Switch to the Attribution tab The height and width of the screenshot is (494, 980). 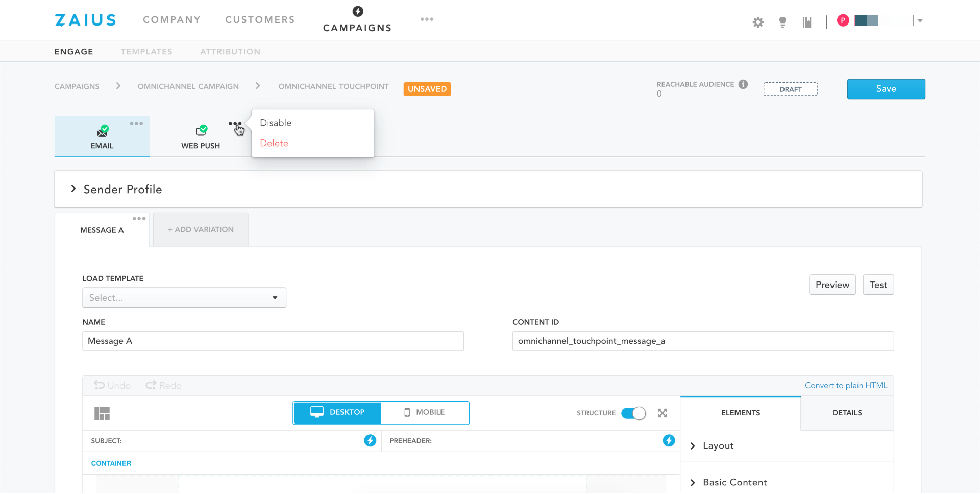pos(230,51)
